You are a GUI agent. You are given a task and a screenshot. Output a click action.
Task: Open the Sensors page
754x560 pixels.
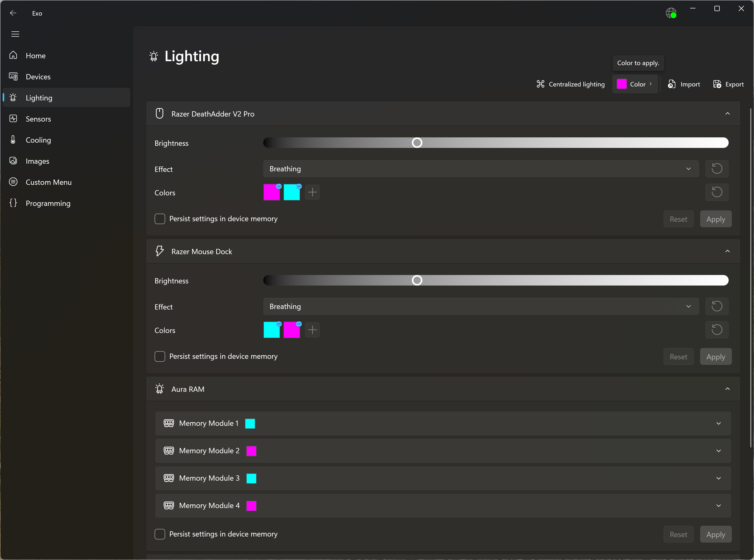click(x=38, y=119)
